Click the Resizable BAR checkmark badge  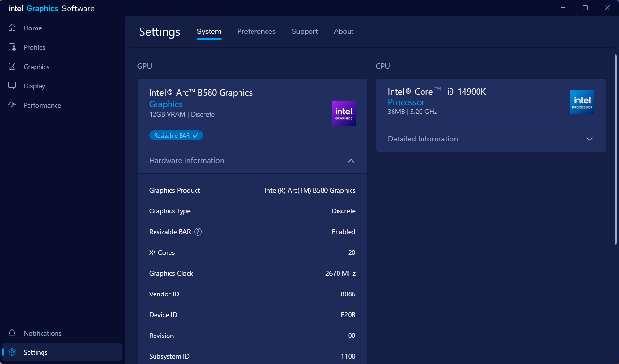click(x=176, y=136)
